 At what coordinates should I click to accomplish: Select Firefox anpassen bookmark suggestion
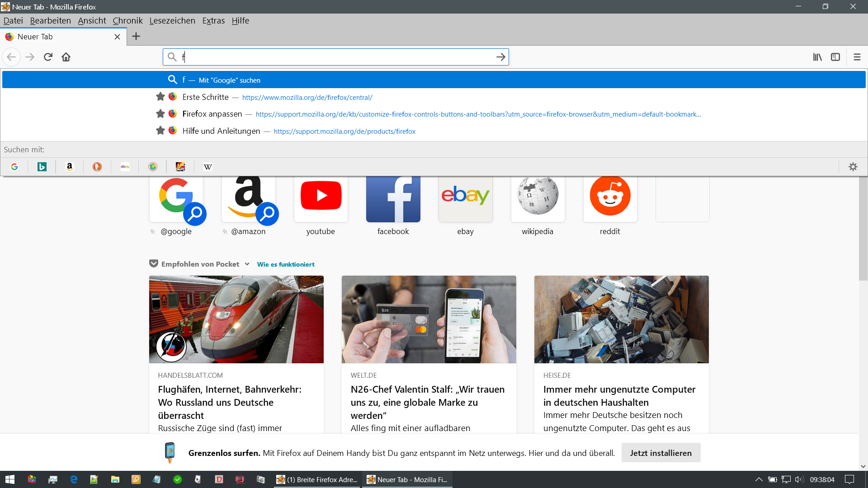coord(212,114)
